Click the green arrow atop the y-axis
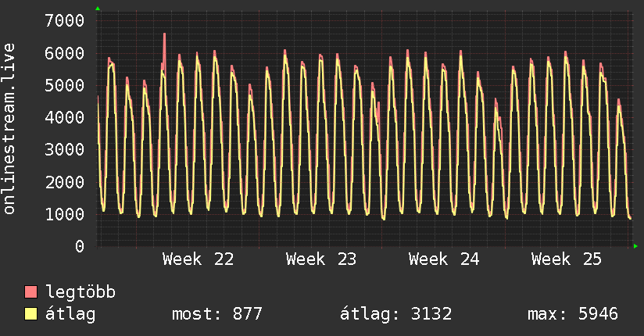This screenshot has width=644, height=336. tap(98, 9)
